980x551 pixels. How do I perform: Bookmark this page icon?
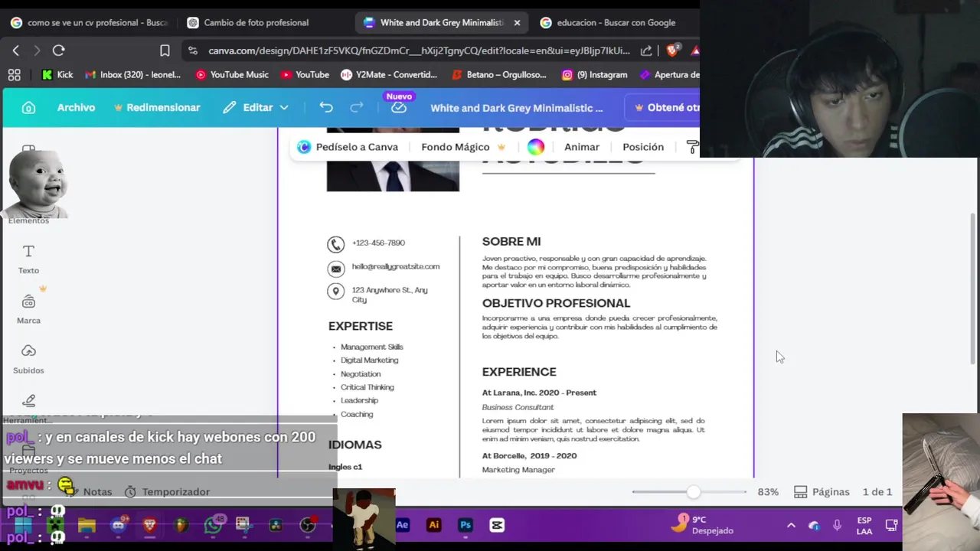click(165, 51)
